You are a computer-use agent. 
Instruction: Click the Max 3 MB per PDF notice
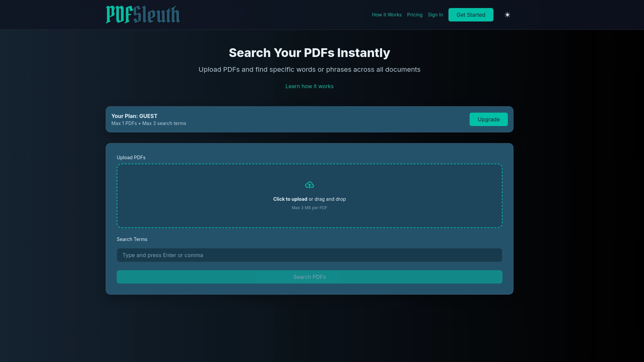309,207
